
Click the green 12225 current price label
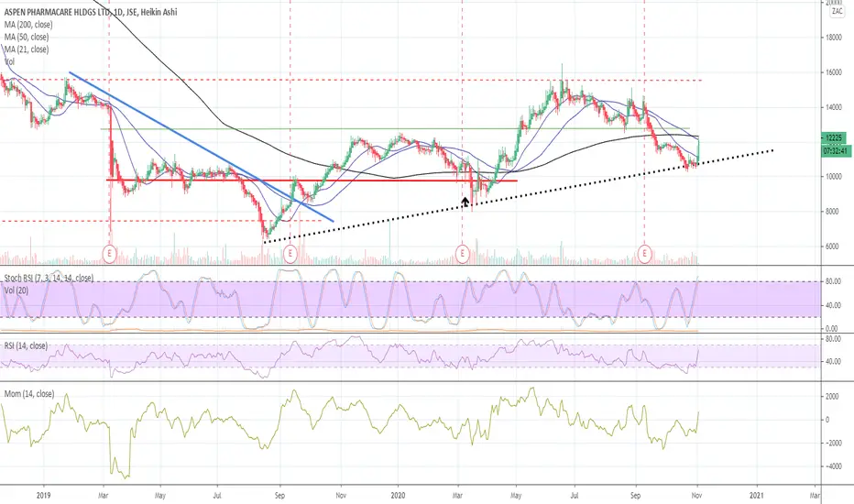click(x=836, y=137)
